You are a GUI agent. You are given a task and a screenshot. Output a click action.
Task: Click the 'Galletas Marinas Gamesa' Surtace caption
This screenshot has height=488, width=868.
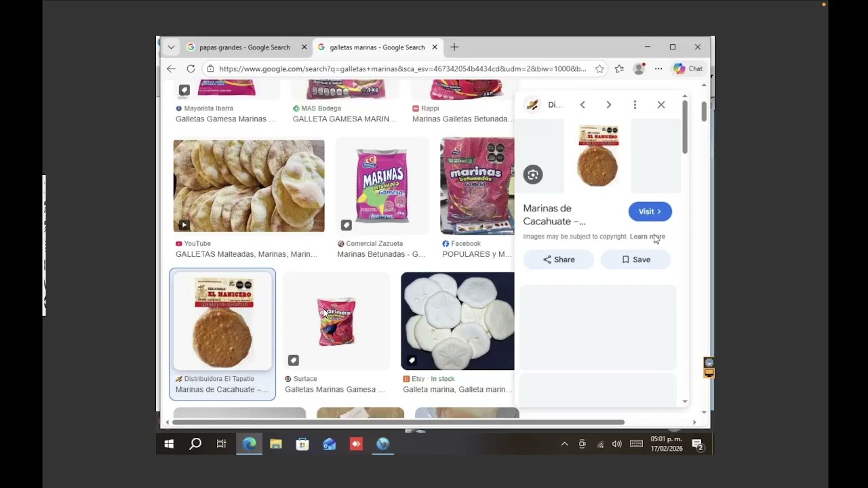coord(335,390)
